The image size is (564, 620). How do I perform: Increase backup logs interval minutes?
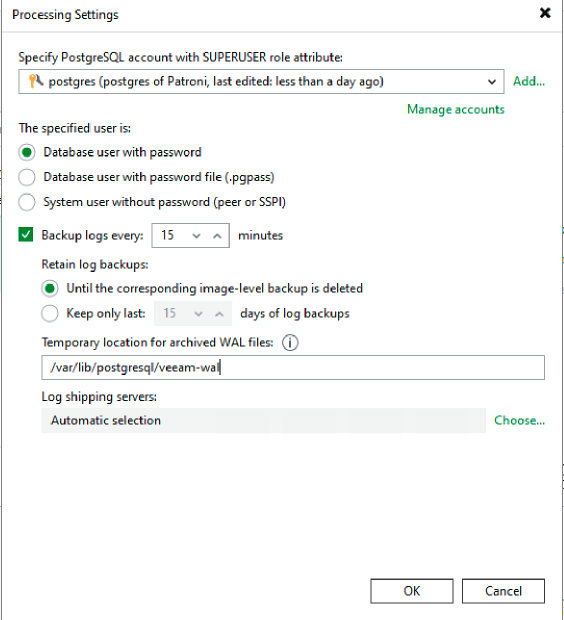[x=217, y=236]
